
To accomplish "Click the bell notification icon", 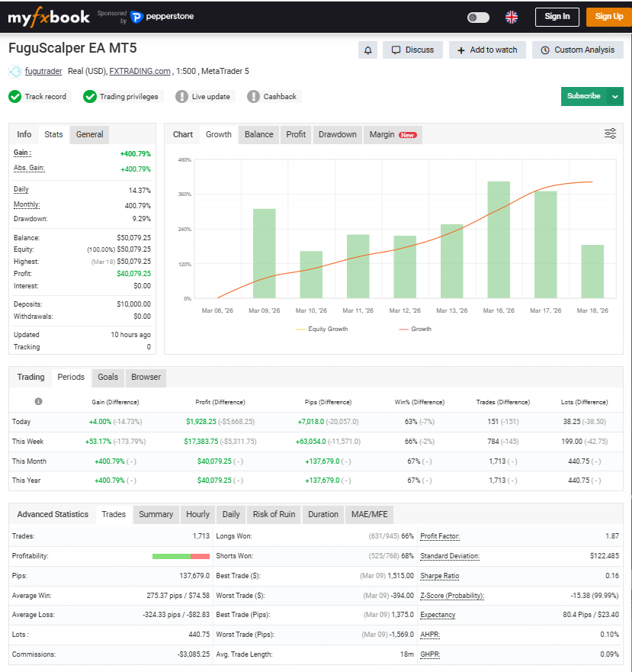I will coord(367,50).
